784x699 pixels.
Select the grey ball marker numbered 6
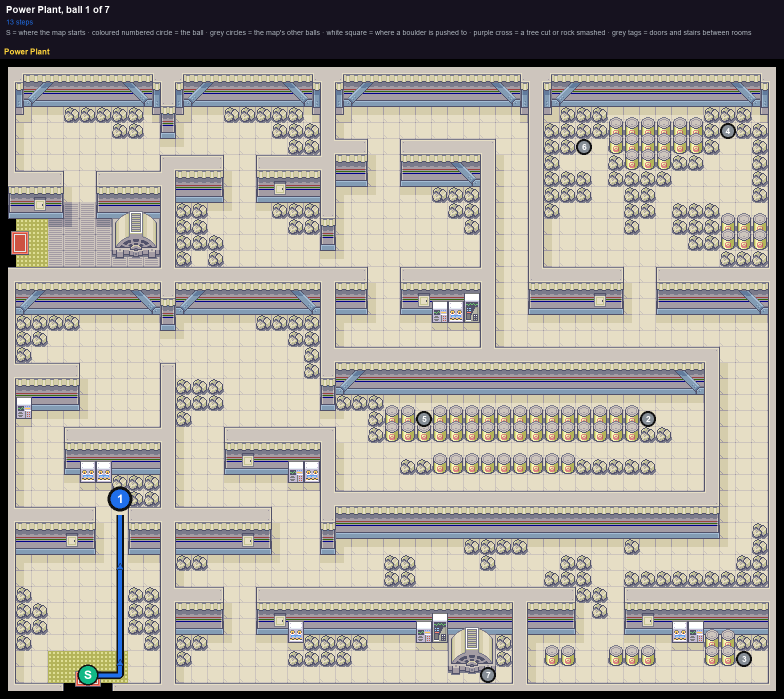pyautogui.click(x=584, y=147)
